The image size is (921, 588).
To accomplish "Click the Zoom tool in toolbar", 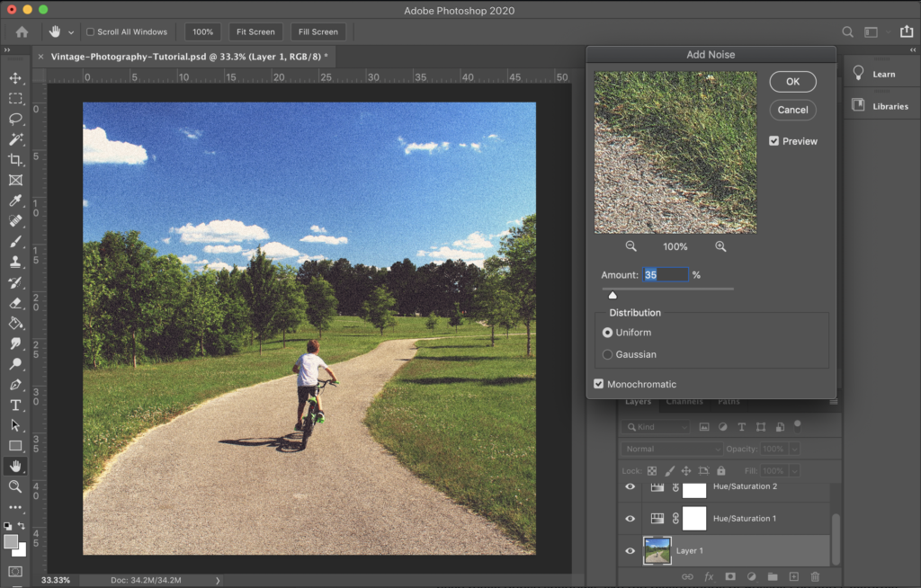I will (15, 486).
